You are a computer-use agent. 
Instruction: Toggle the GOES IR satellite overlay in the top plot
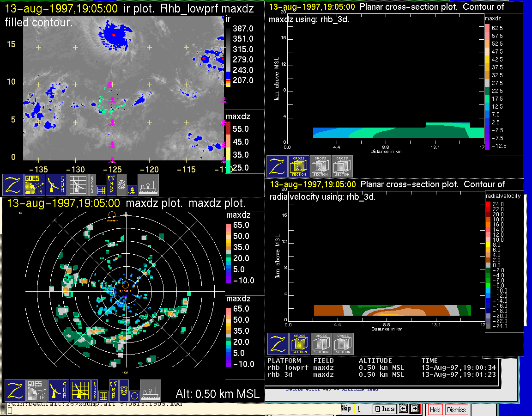[x=35, y=184]
